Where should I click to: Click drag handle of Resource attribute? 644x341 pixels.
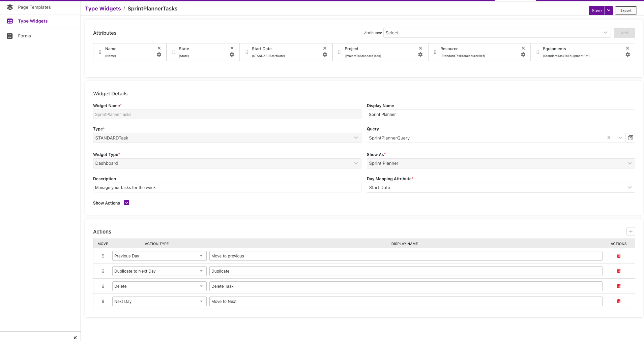[x=435, y=52]
